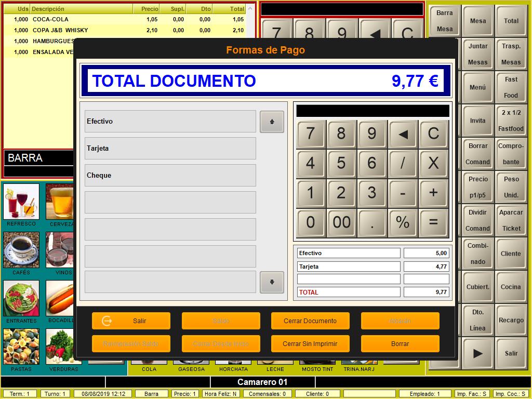Click Salir in the payment dialog
Image resolution: width=532 pixels, height=399 pixels.
click(x=131, y=321)
